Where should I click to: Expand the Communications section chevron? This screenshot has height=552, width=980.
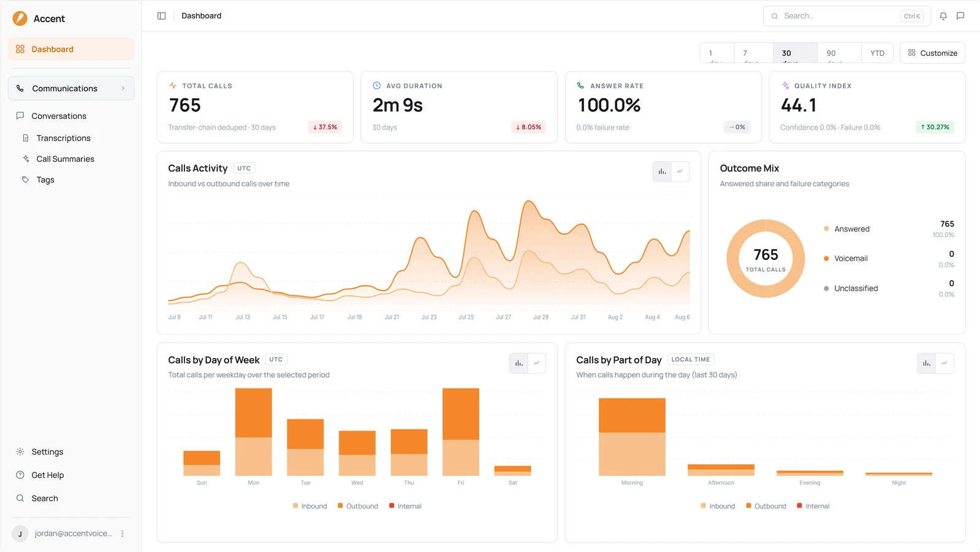pos(123,88)
